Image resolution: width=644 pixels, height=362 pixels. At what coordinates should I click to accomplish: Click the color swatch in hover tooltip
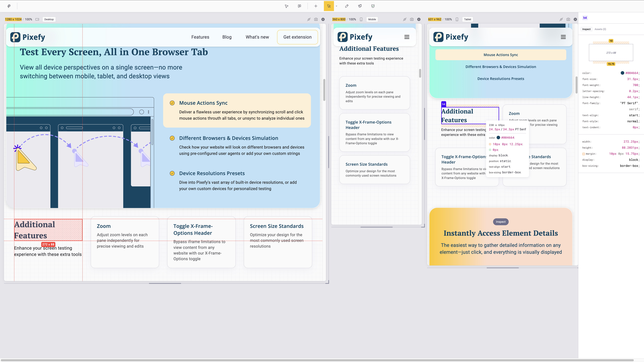point(498,138)
